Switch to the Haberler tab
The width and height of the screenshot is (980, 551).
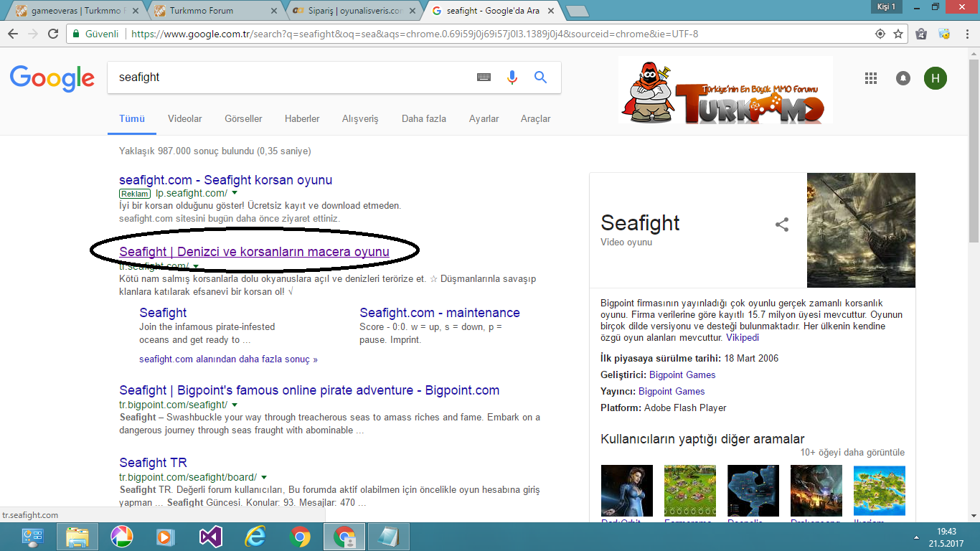pyautogui.click(x=302, y=118)
